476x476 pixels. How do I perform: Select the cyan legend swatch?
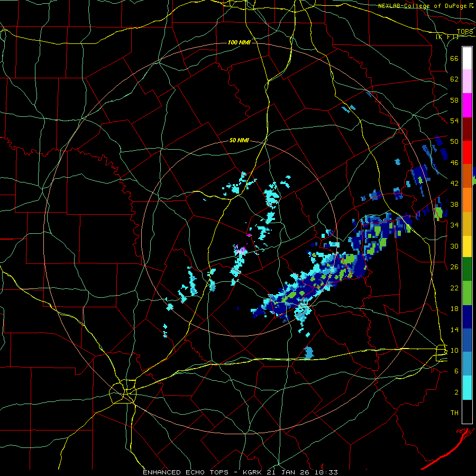(x=467, y=388)
